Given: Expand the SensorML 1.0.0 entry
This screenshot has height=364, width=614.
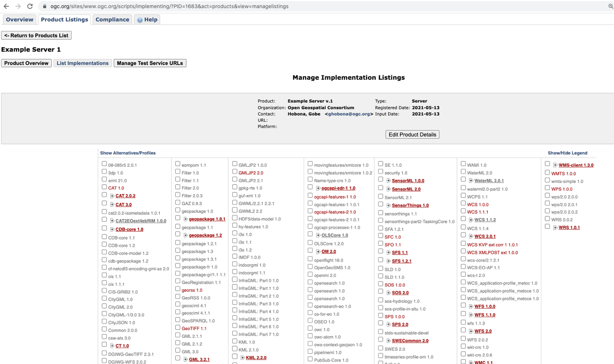Looking at the screenshot, I should point(389,181).
